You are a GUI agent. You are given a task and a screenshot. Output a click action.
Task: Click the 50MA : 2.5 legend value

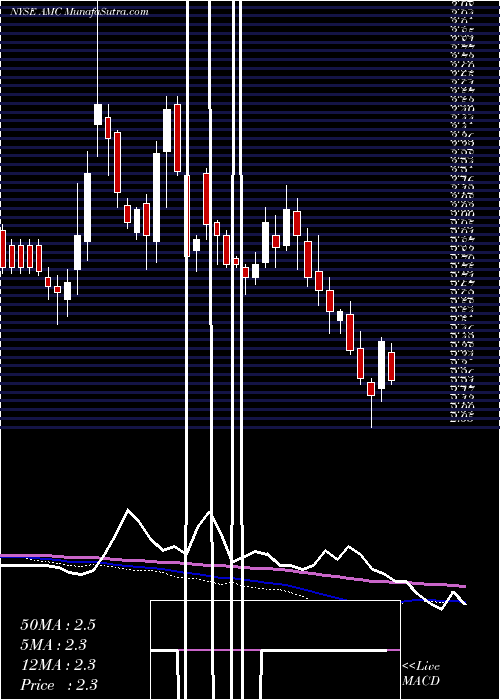[58, 625]
